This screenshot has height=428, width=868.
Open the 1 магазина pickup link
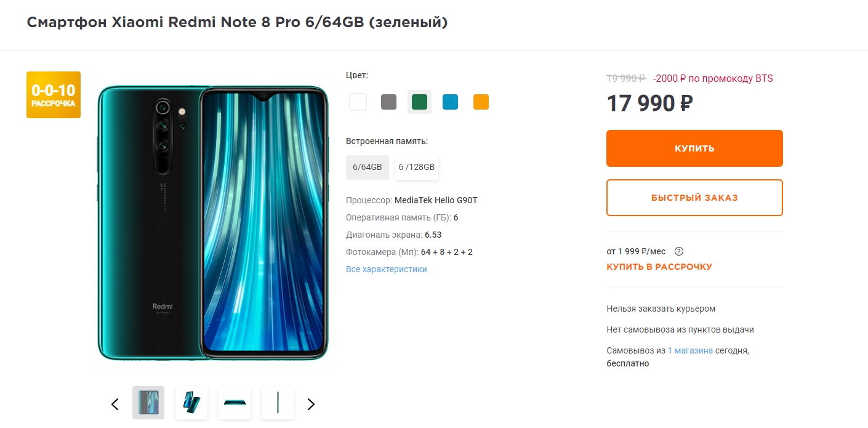tap(690, 350)
